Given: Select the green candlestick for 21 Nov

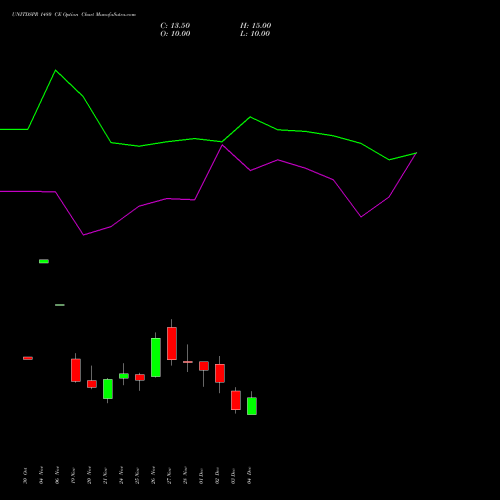Looking at the screenshot, I should pos(108,389).
